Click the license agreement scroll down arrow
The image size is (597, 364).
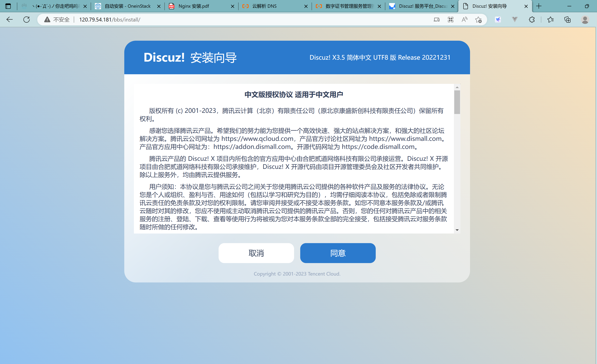457,230
